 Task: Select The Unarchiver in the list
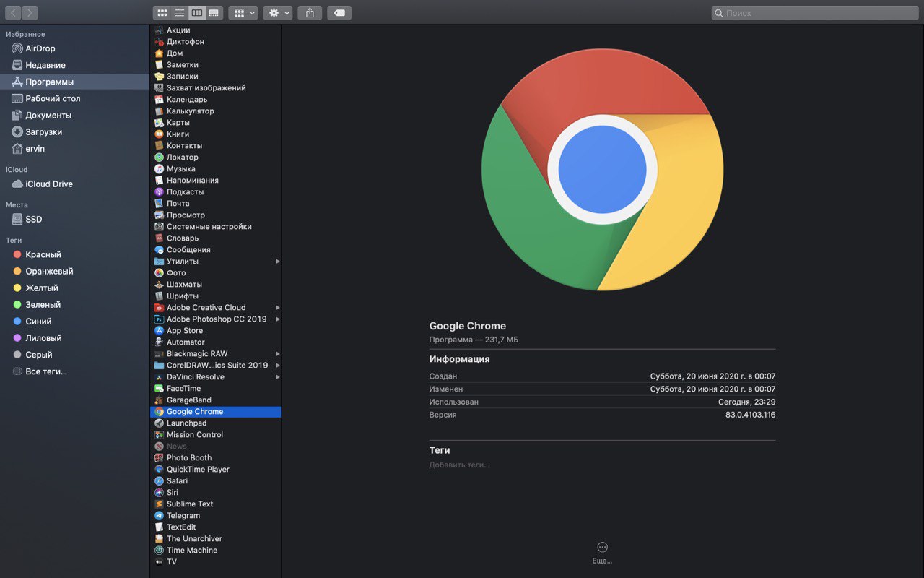tap(215, 538)
